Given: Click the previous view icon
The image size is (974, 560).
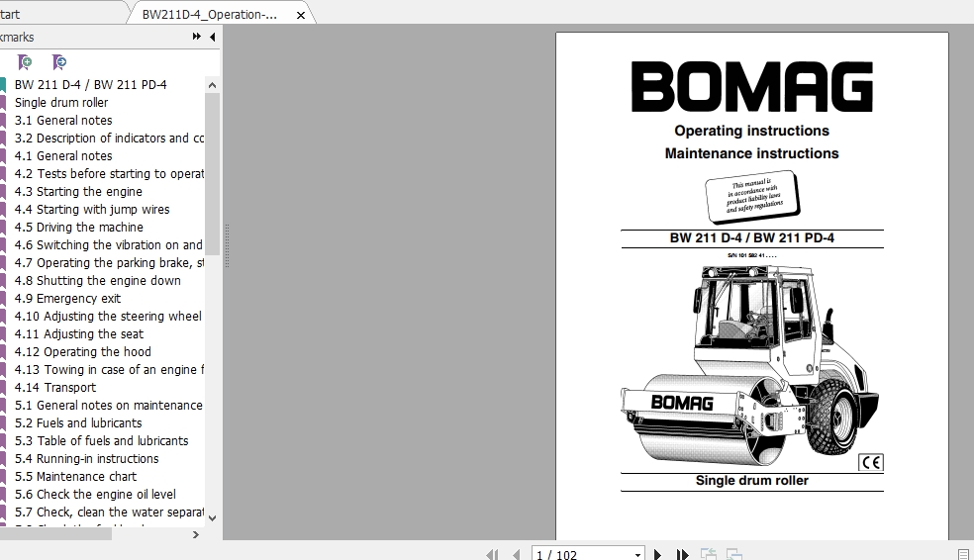Looking at the screenshot, I should (x=708, y=554).
